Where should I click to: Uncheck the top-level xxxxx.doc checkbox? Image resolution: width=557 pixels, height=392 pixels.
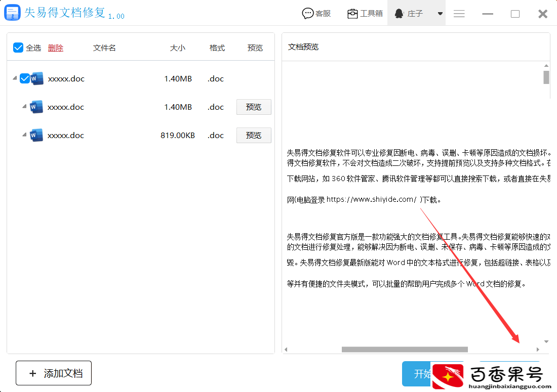[x=24, y=78]
